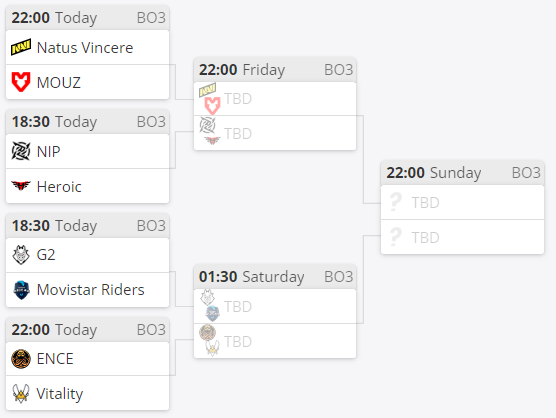
Task: Select the 01:30 Saturday semifinal match header
Action: coord(275,277)
